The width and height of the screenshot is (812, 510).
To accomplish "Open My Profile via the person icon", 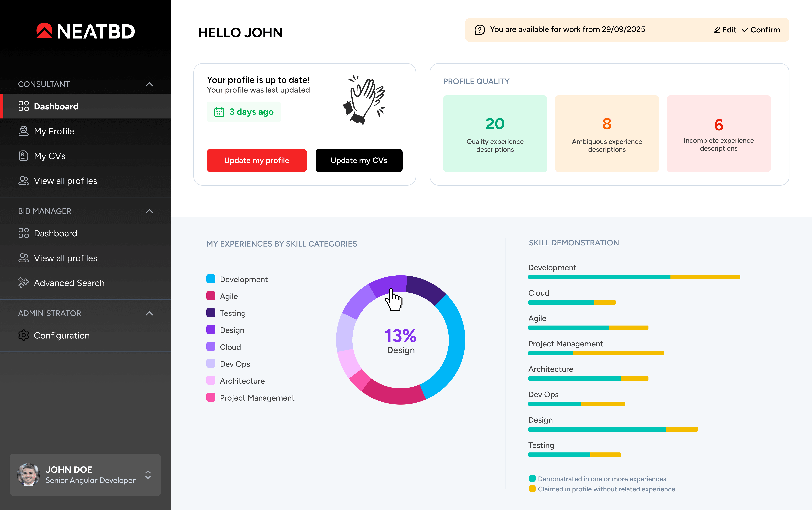I will 24,131.
